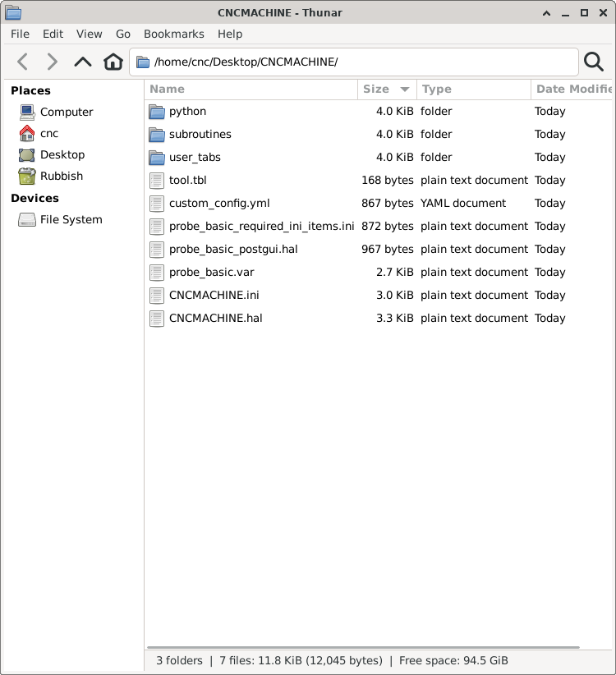
Task: Open search with magnifier icon
Action: (594, 62)
